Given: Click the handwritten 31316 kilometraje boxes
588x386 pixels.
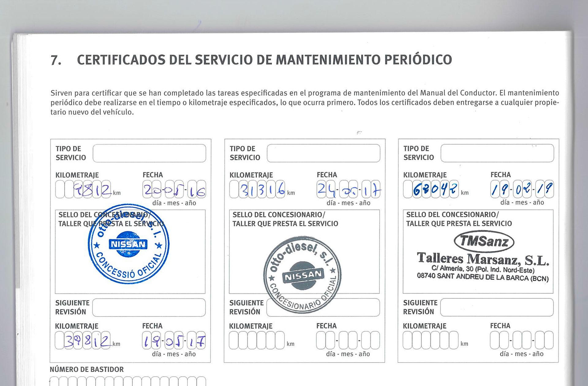Looking at the screenshot, I should pos(257,189).
